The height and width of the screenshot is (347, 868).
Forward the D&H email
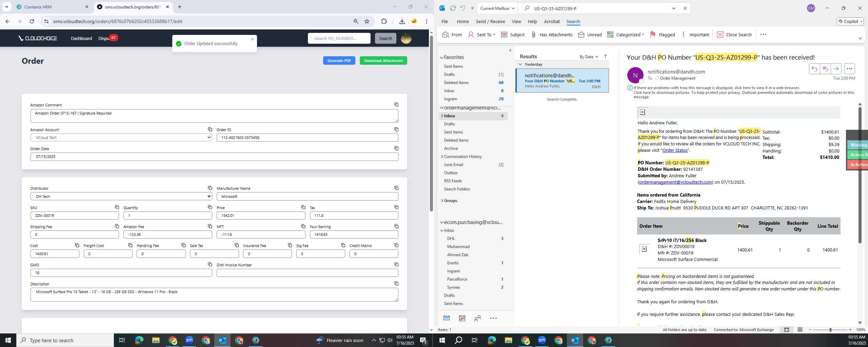tap(836, 69)
